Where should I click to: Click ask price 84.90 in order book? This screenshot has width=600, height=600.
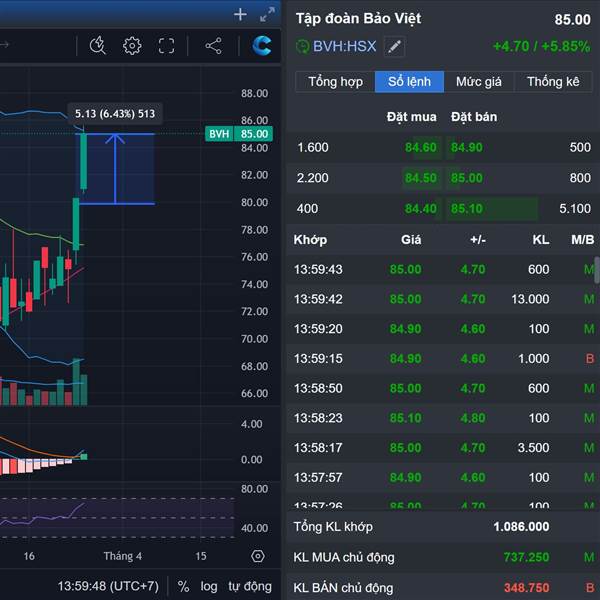click(x=467, y=147)
